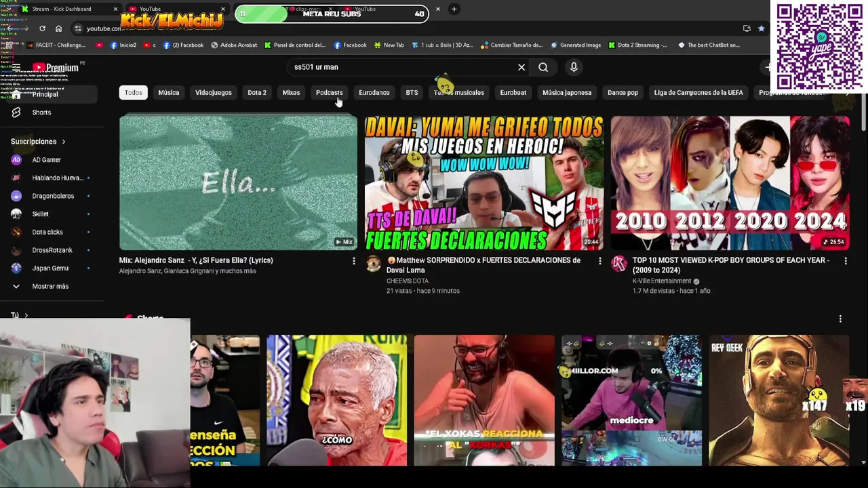Open FACEIT - Challenge bookmark
Screen dimensions: 868x488
click(x=56, y=45)
